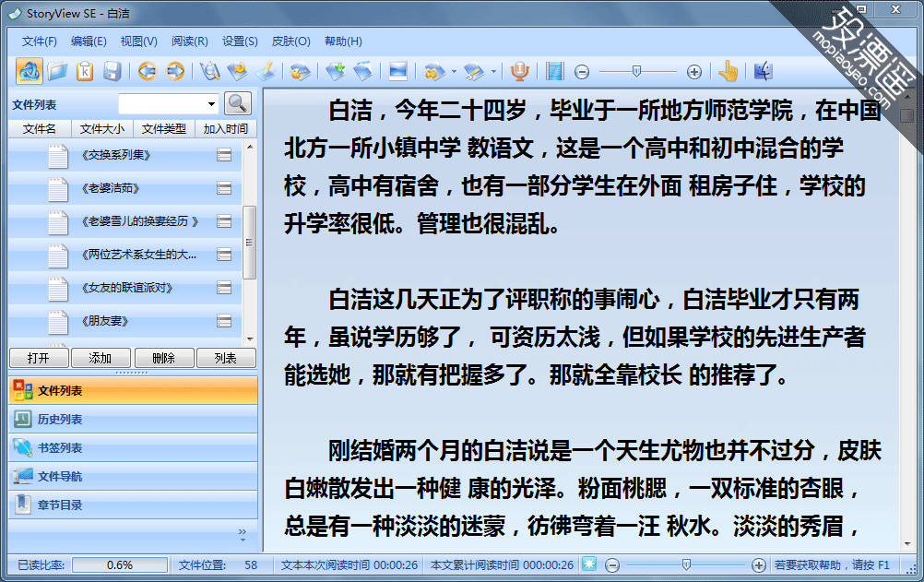Click the 删除 button
This screenshot has width=924, height=582.
(x=164, y=358)
